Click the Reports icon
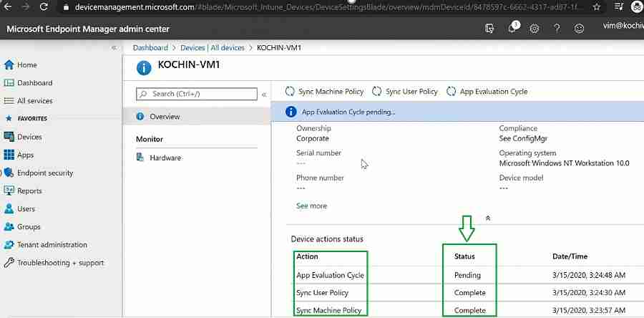The image size is (644, 318). [x=9, y=191]
